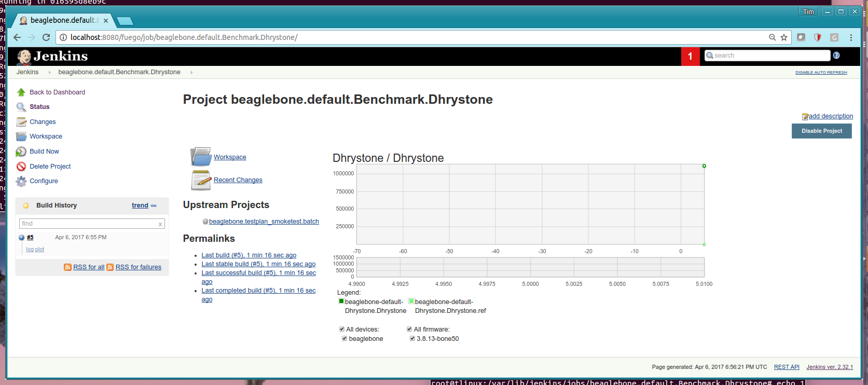868x385 pixels.
Task: Toggle the beaglebone device checkbox
Action: tap(345, 338)
